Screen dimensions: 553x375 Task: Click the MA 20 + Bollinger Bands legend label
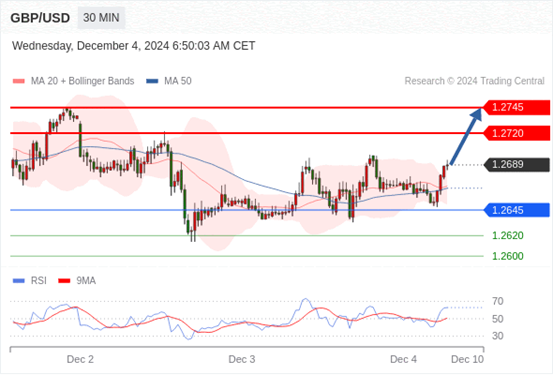point(83,81)
